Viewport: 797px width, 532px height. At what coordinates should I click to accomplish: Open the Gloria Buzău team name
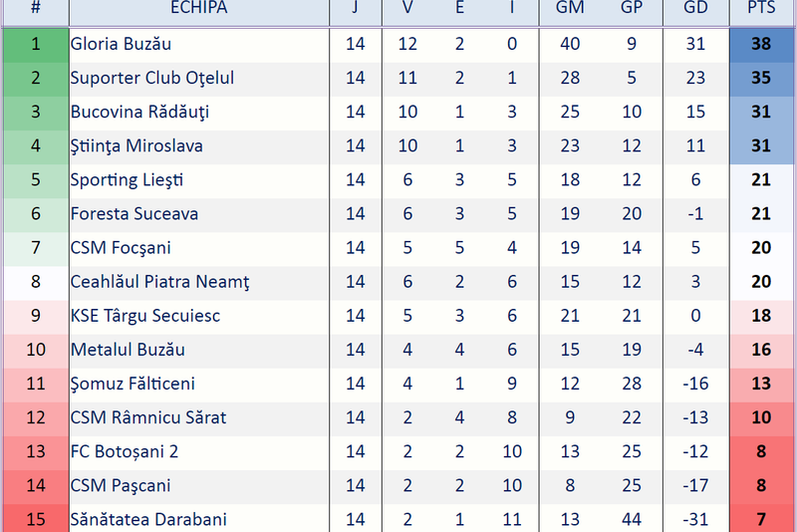click(121, 44)
